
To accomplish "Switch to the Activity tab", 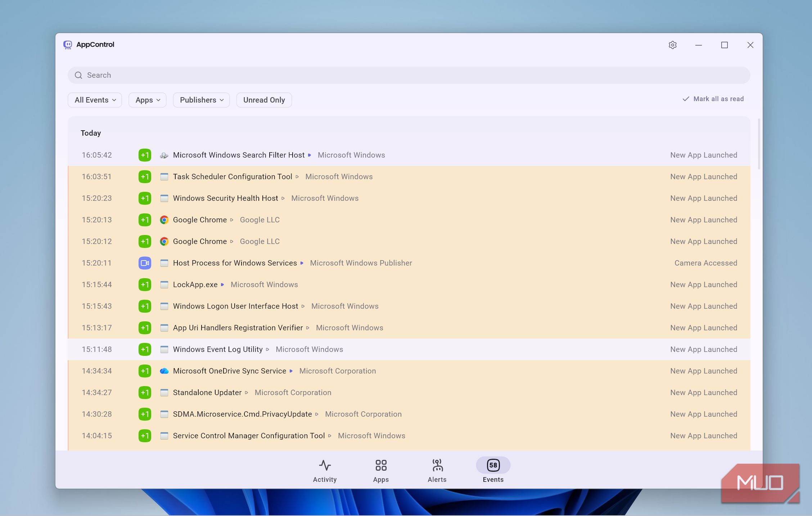I will click(x=325, y=471).
